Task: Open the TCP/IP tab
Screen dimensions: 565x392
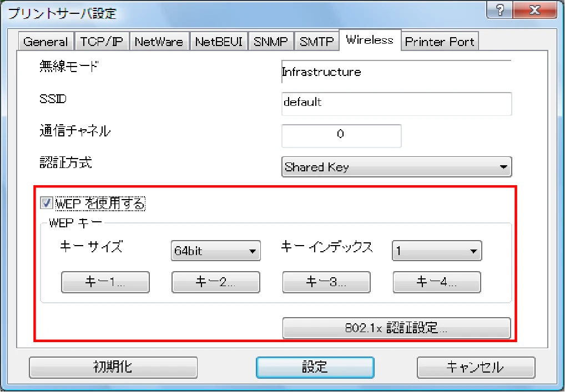Action: click(x=101, y=42)
